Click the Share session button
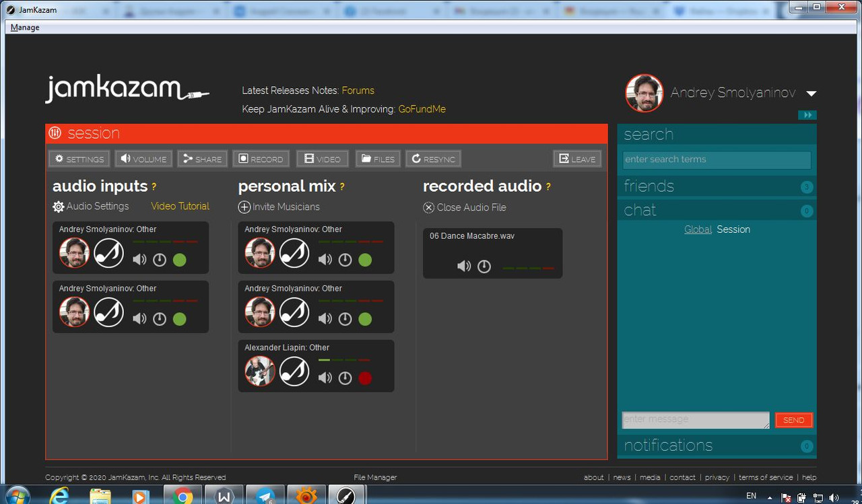This screenshot has width=862, height=504. tap(203, 159)
